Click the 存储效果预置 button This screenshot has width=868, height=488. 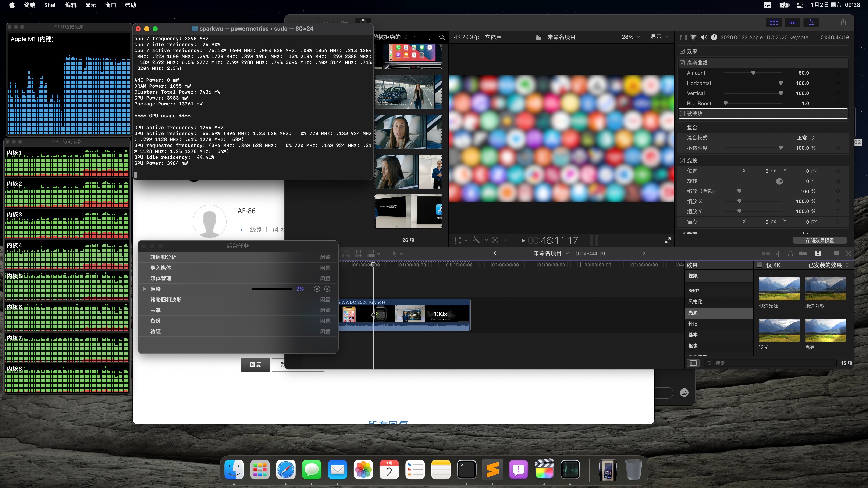[x=819, y=240]
